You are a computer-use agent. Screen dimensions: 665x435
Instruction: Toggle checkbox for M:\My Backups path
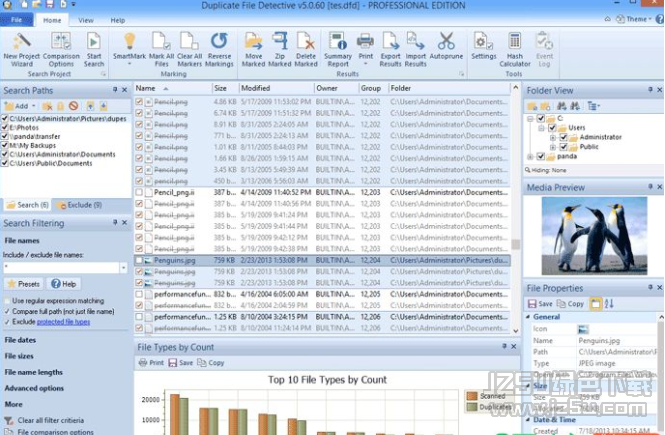[x=5, y=145]
